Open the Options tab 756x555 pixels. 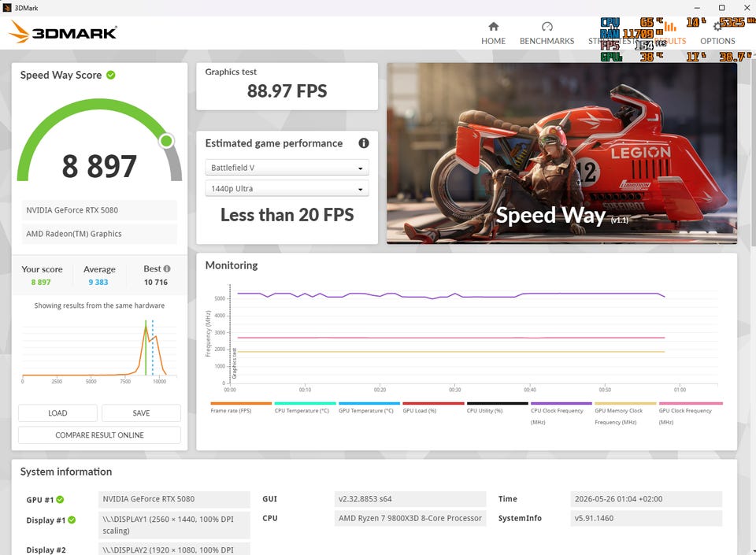click(x=717, y=33)
